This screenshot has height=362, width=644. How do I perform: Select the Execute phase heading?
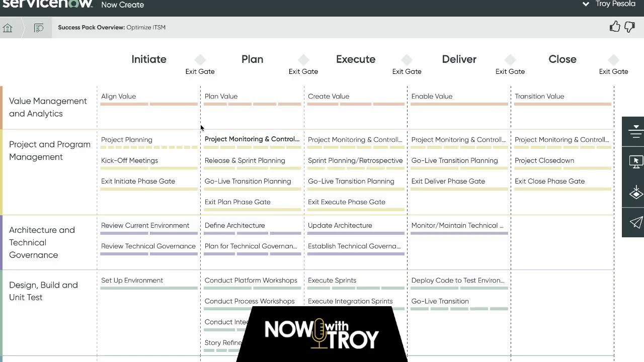(356, 59)
